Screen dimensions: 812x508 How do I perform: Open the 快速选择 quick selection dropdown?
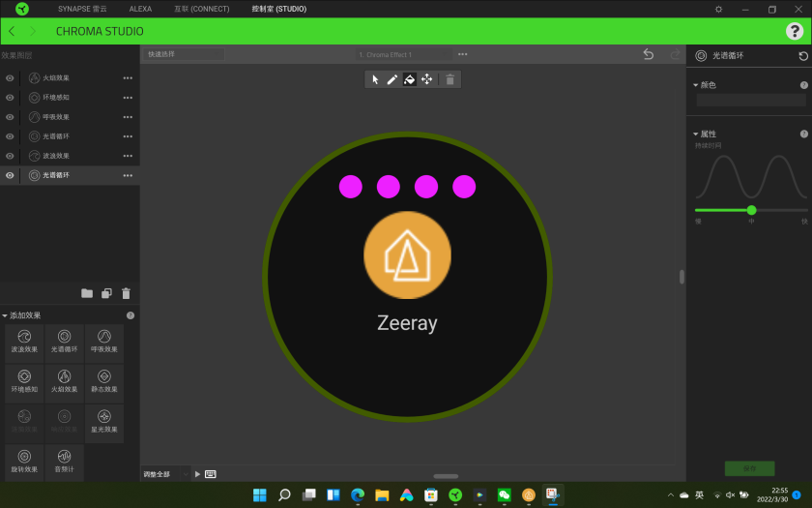[x=184, y=54]
